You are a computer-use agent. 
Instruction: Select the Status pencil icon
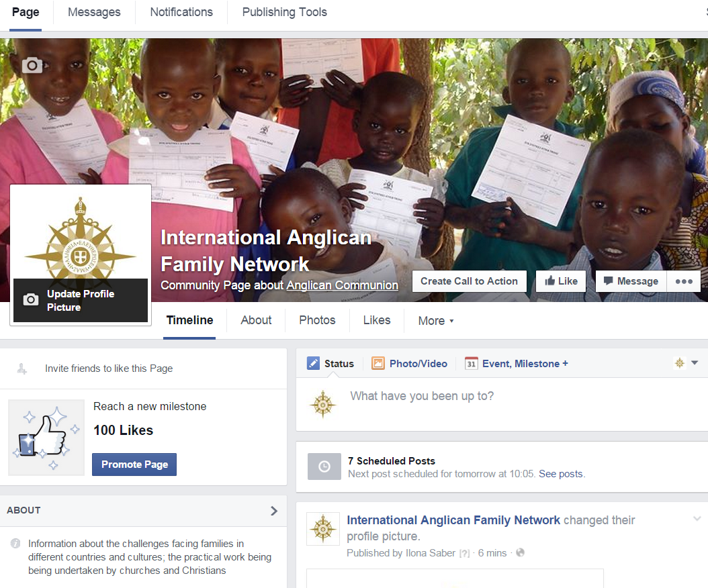[313, 363]
